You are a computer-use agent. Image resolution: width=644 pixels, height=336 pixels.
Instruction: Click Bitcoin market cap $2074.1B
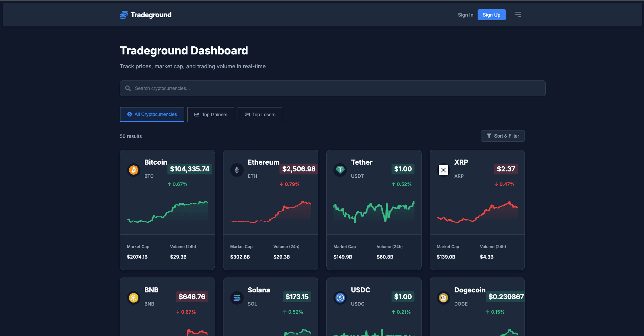click(137, 257)
